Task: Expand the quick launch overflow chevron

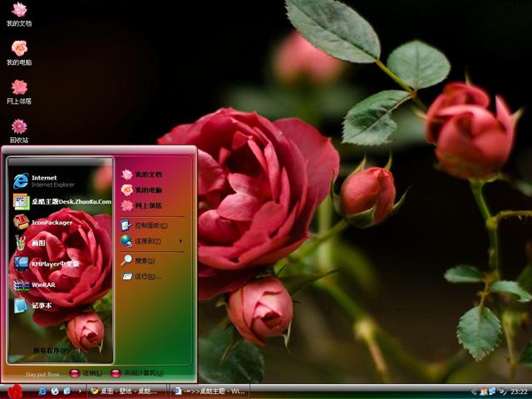Action: (x=80, y=392)
